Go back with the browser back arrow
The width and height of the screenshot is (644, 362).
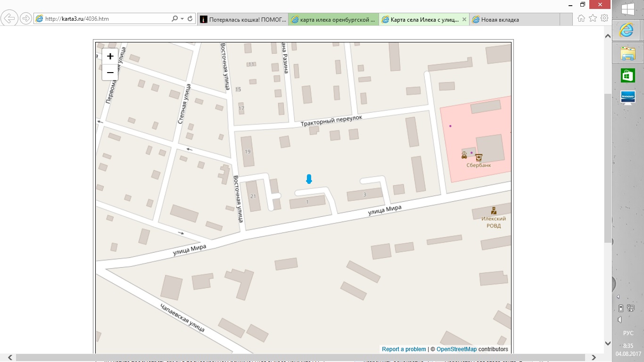coord(9,19)
